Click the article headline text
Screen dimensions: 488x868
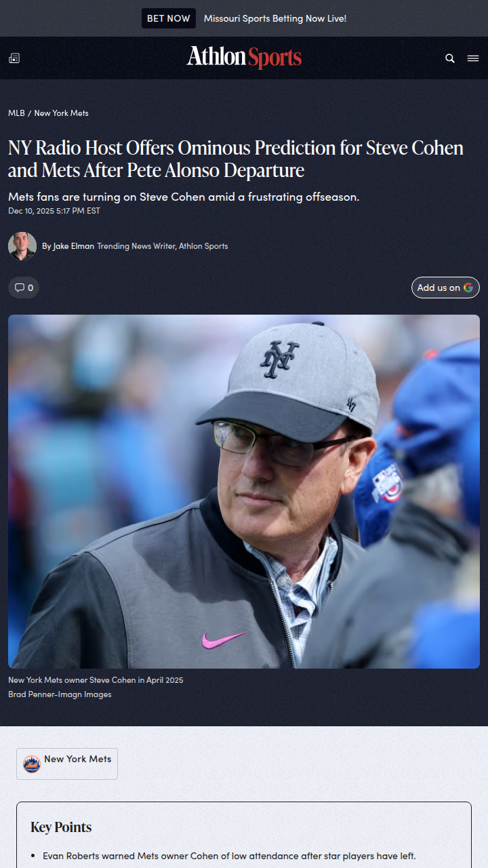236,159
